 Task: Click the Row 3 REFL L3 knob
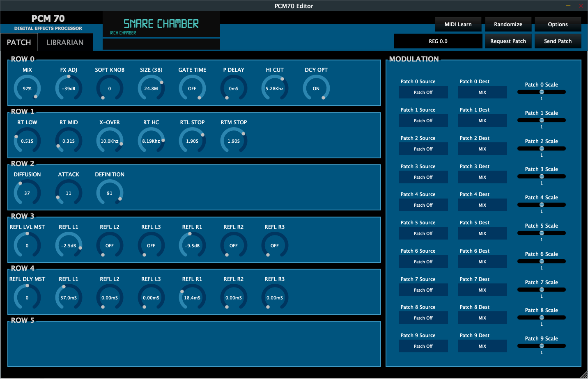point(151,245)
